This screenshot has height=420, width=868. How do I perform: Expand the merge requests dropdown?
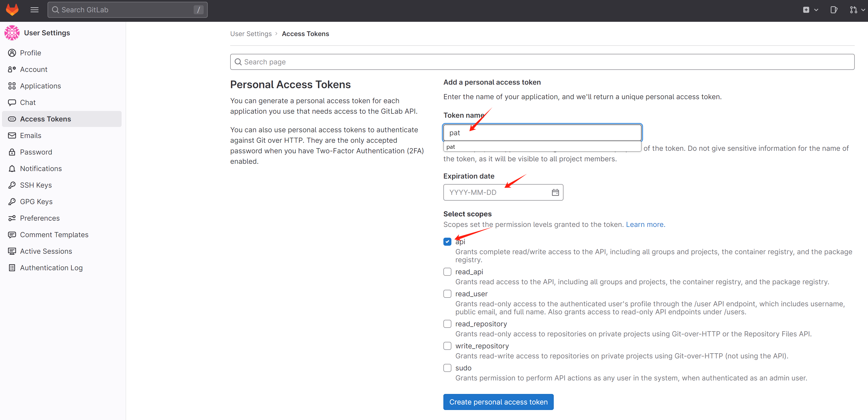(856, 10)
